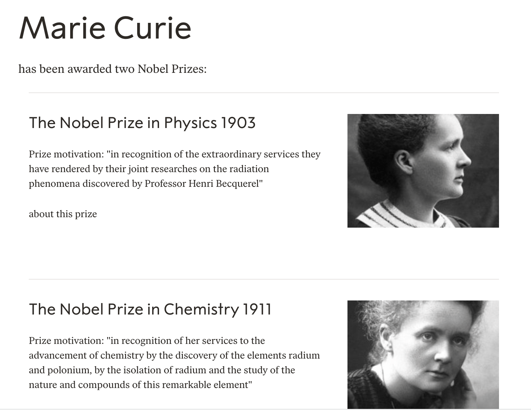Click the word 'Chemistry' in the second prize heading
Viewport: 531px width, 420px height.
[201, 309]
